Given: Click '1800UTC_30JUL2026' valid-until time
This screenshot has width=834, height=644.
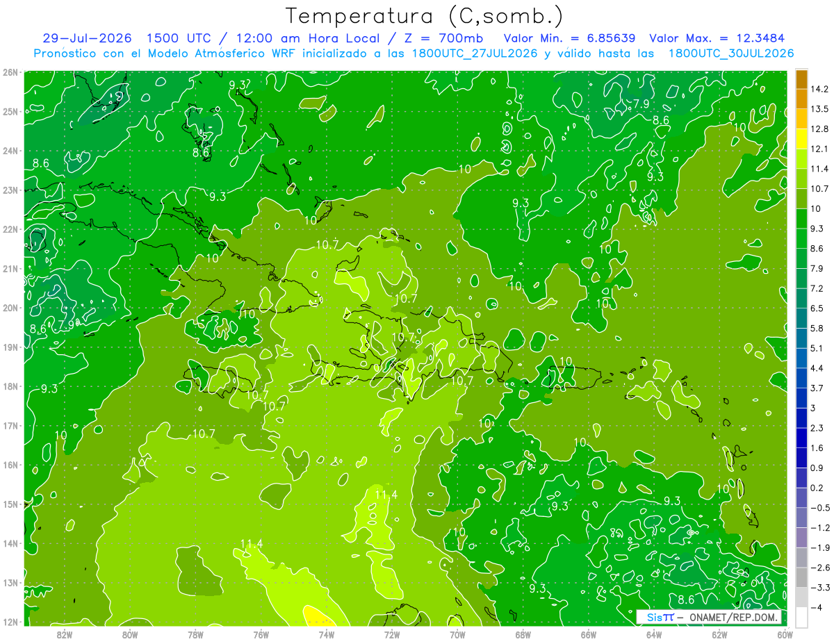Looking at the screenshot, I should tap(731, 53).
